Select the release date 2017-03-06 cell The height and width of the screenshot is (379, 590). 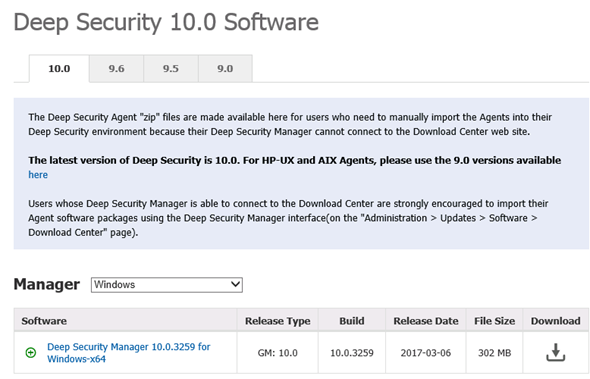[426, 353]
